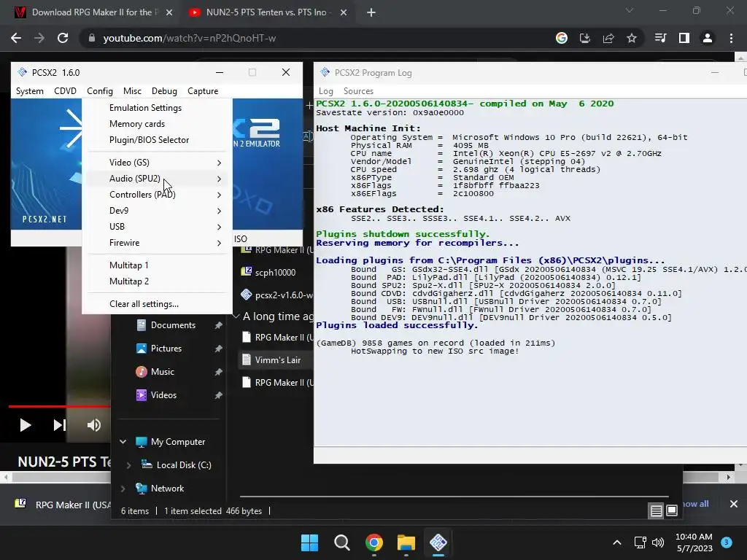Screen dimensions: 747x560
Task: Close the NUN2-5 PTS Tenten tab
Action: coord(344,12)
